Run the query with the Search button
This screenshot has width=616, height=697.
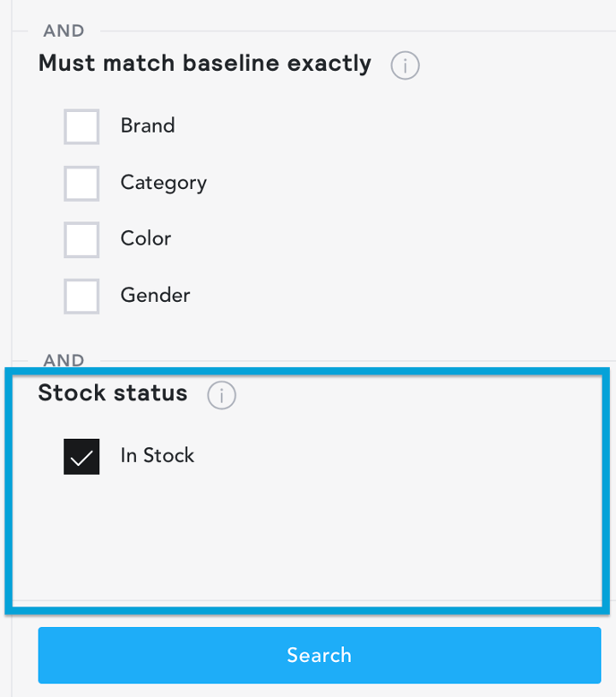click(320, 655)
